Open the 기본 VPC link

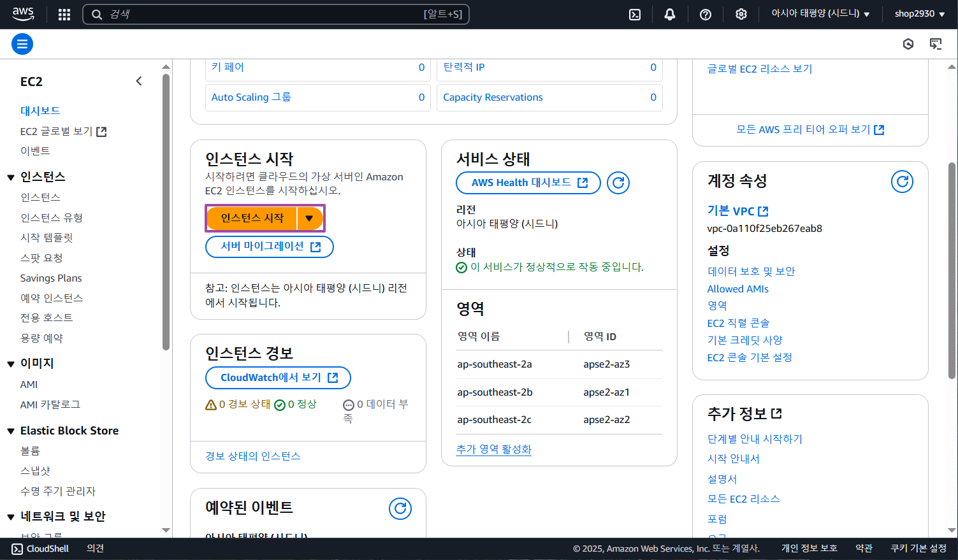click(x=737, y=211)
